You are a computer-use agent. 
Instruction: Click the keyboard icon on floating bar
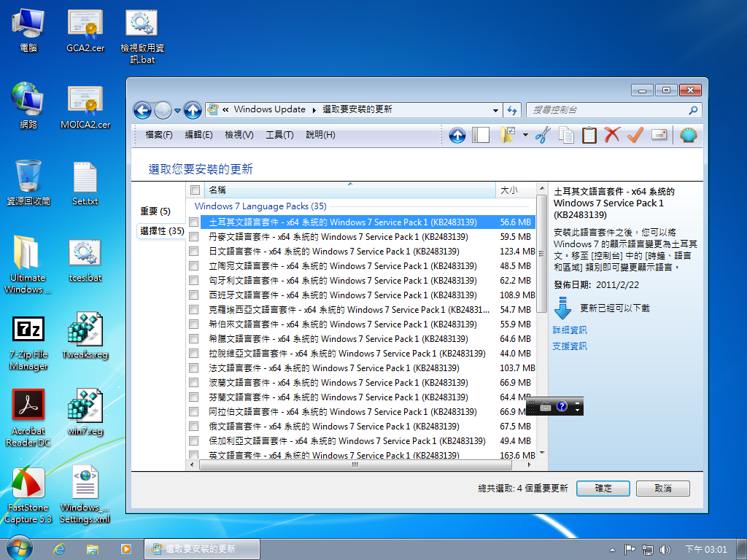pyautogui.click(x=546, y=407)
